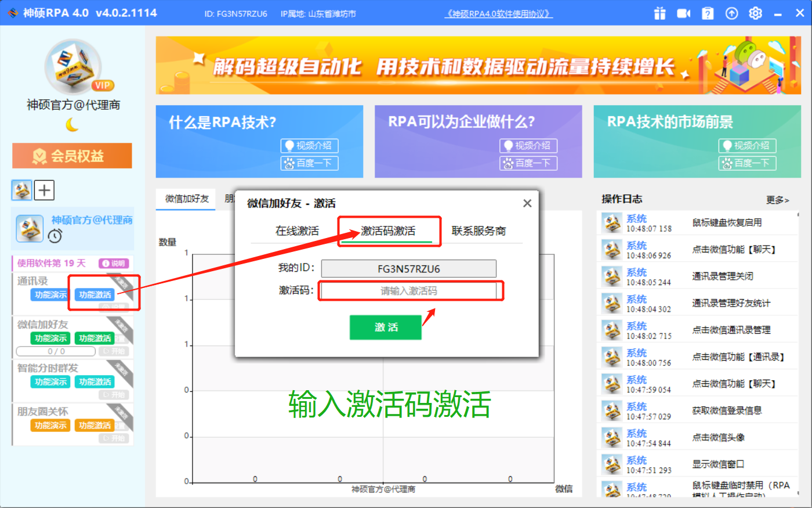Switch to the 激活码激活 tab
The height and width of the screenshot is (508, 812).
coord(388,231)
